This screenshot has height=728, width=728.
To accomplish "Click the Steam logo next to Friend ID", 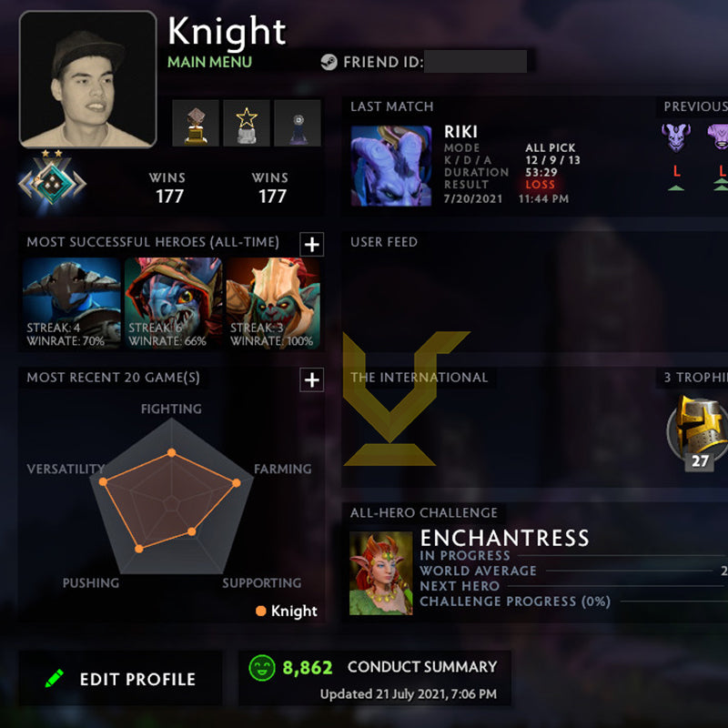I will [329, 62].
